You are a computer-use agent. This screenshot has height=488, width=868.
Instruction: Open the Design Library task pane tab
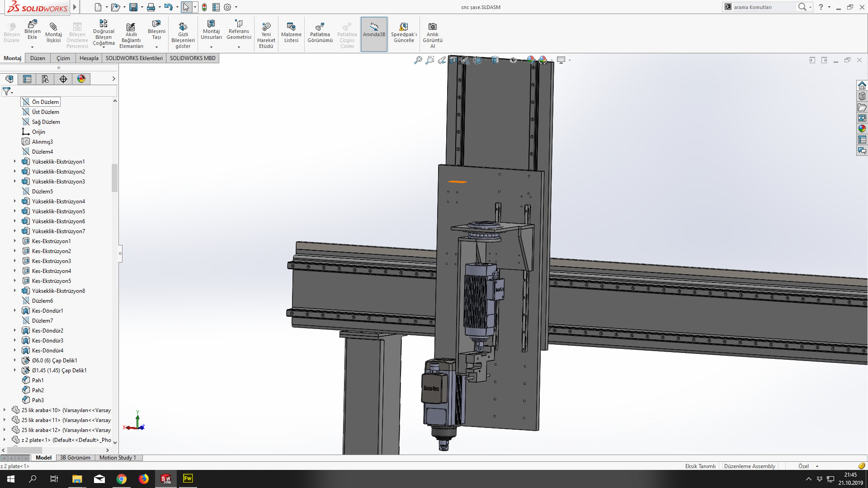(862, 96)
